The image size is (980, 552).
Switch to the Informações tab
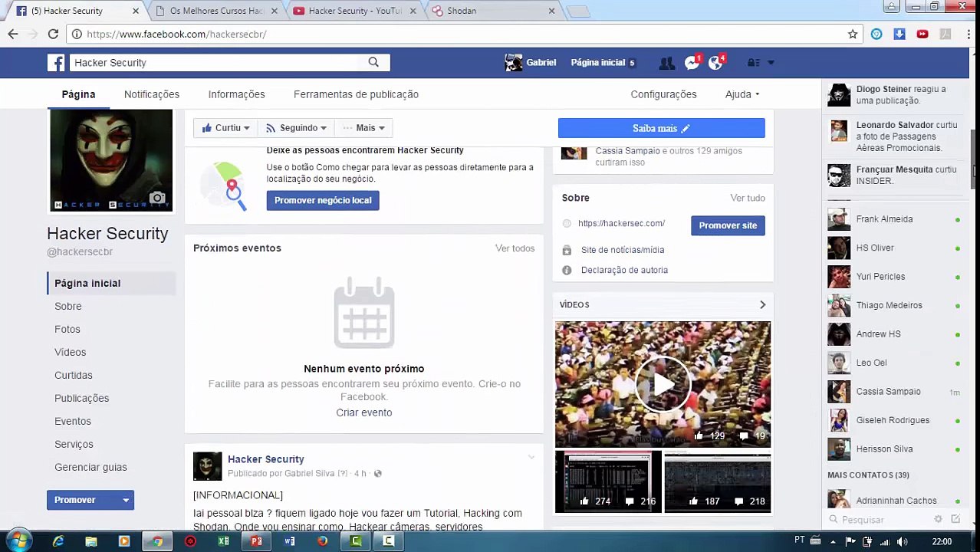236,94
